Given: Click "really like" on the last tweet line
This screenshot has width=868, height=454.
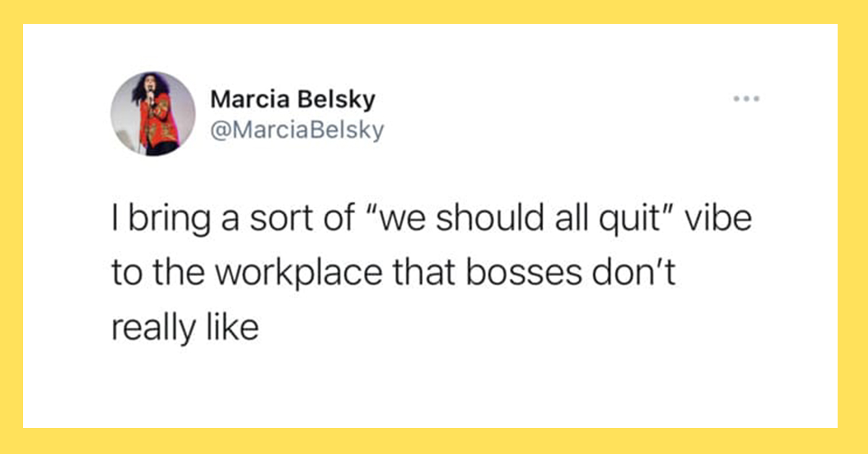Looking at the screenshot, I should tap(184, 328).
